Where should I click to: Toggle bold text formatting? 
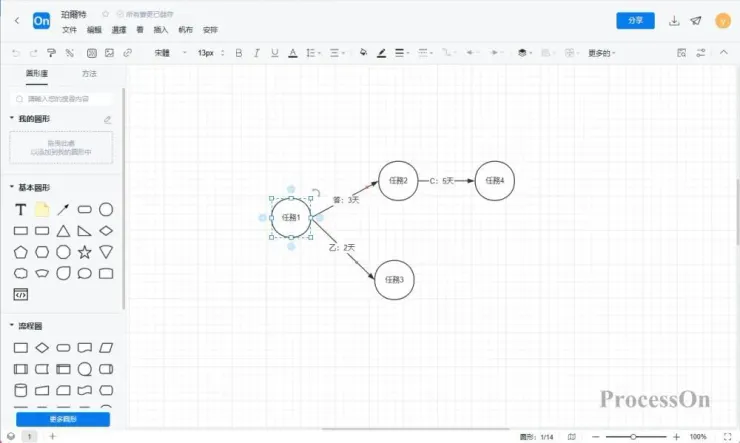pos(239,53)
